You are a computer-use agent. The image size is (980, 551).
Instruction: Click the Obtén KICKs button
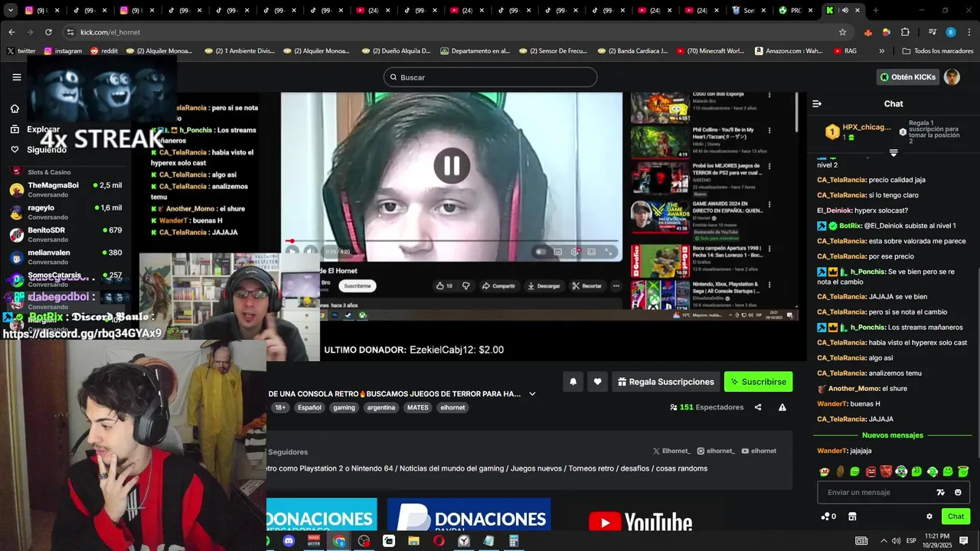coord(907,77)
